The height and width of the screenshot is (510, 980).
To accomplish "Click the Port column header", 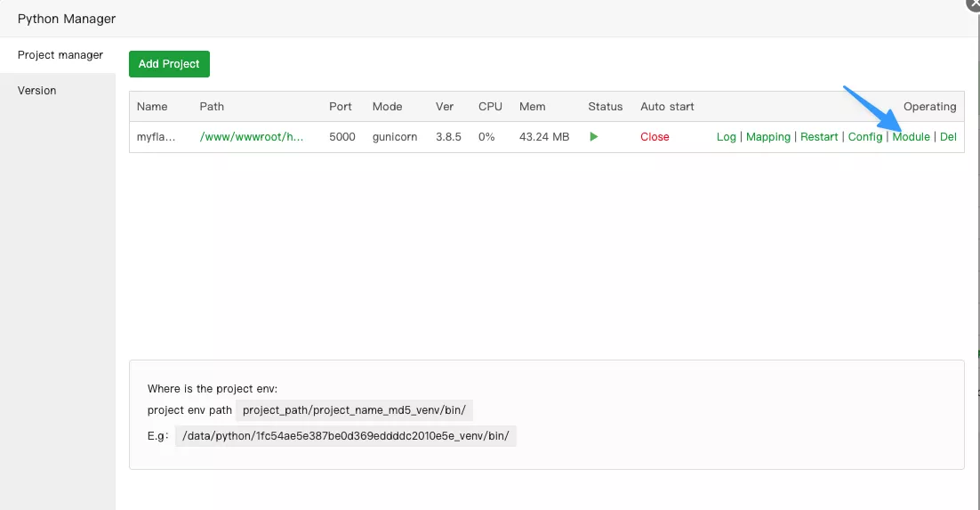I will 341,107.
